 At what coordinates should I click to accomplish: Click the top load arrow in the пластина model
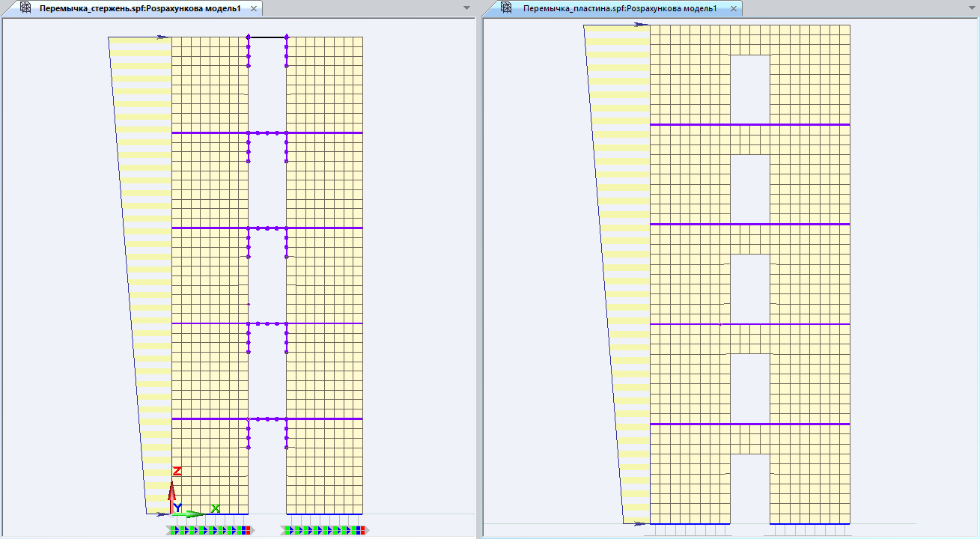pyautogui.click(x=641, y=25)
